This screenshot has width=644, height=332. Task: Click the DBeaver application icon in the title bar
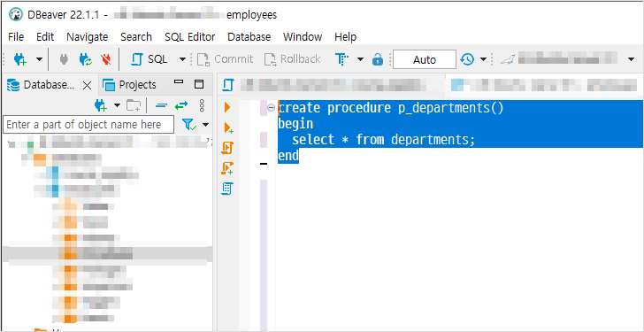(16, 15)
